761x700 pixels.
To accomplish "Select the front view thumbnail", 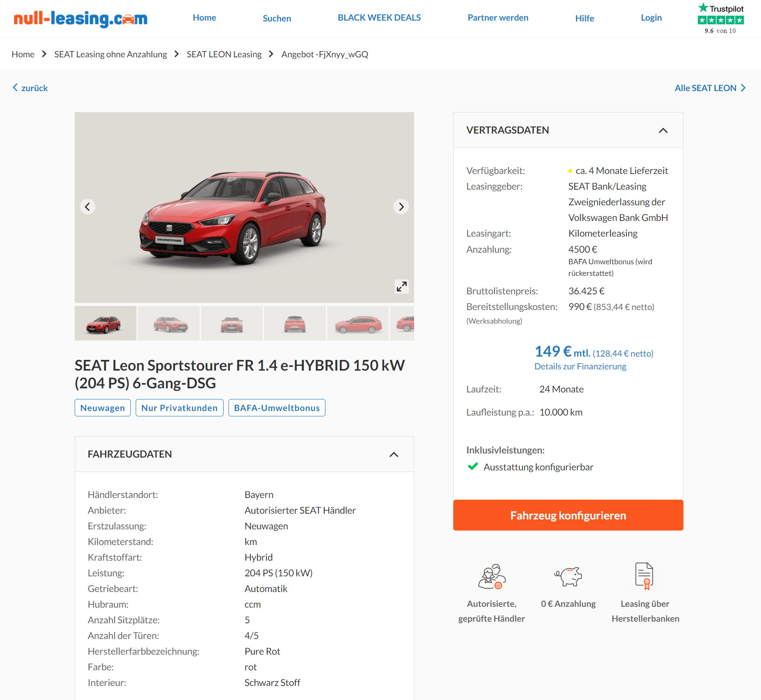I will click(x=232, y=323).
